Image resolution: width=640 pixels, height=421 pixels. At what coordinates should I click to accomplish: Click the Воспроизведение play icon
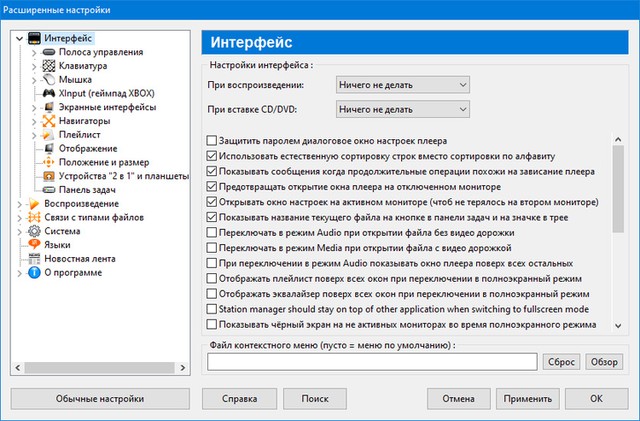[x=33, y=203]
